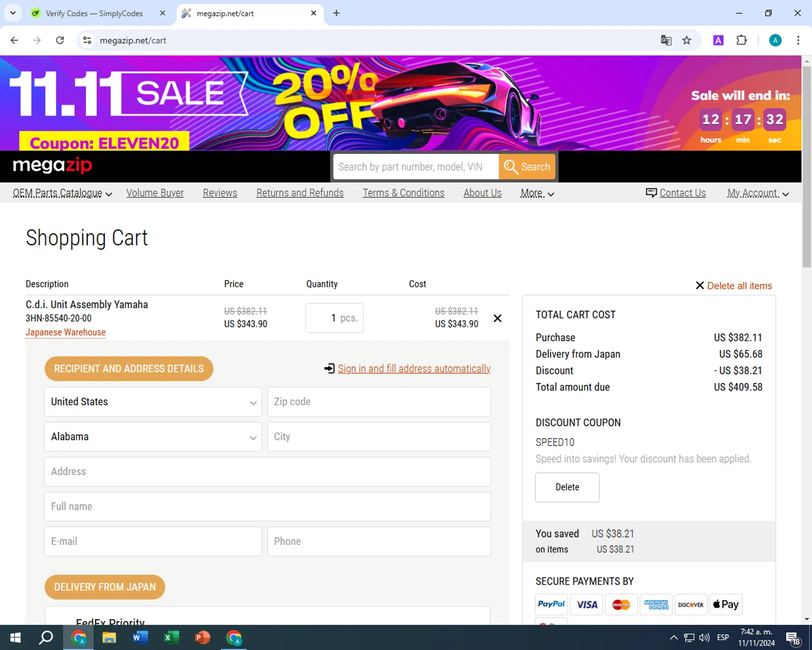Open Word from taskbar
Image resolution: width=812 pixels, height=650 pixels.
tap(140, 638)
